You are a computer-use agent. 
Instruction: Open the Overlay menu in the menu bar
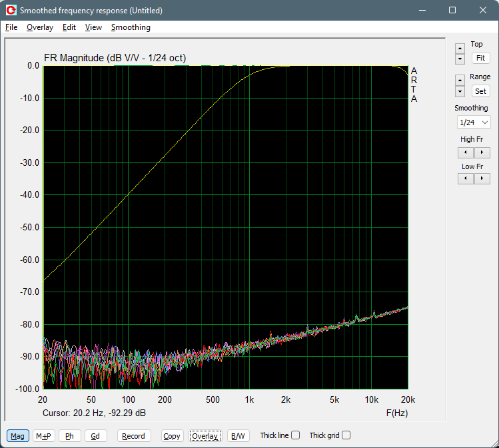tap(40, 27)
